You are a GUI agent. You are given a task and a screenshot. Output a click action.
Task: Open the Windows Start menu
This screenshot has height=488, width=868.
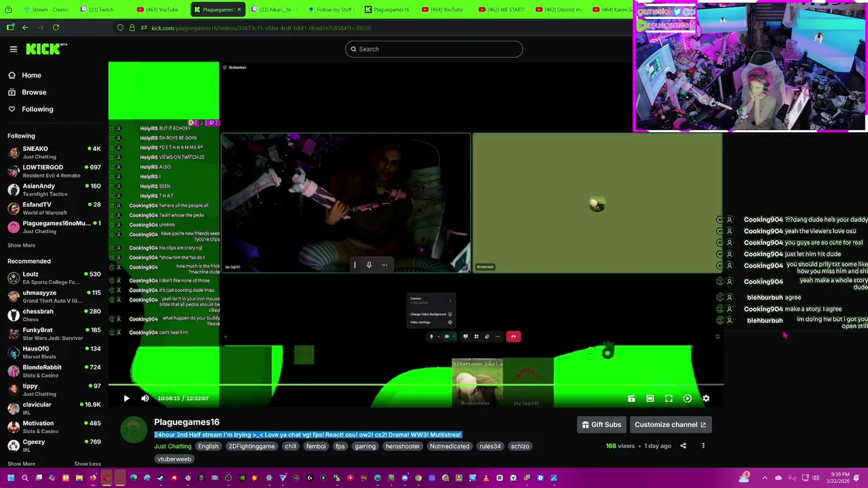click(x=11, y=478)
